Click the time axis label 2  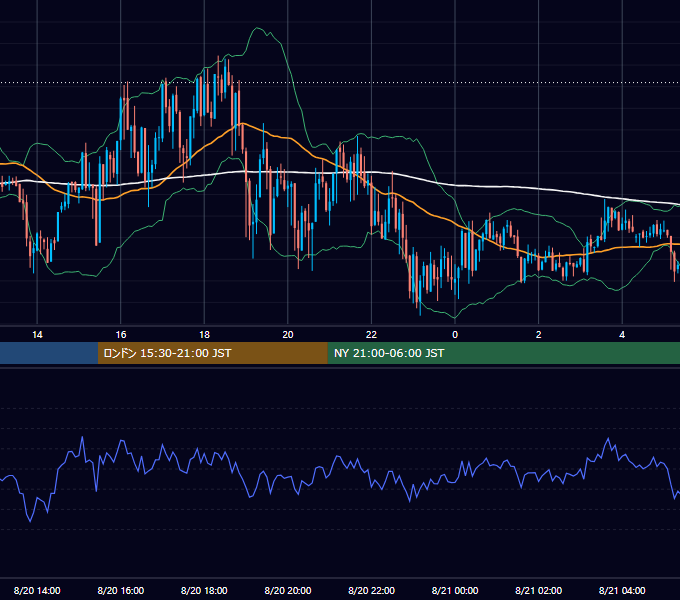click(x=539, y=335)
